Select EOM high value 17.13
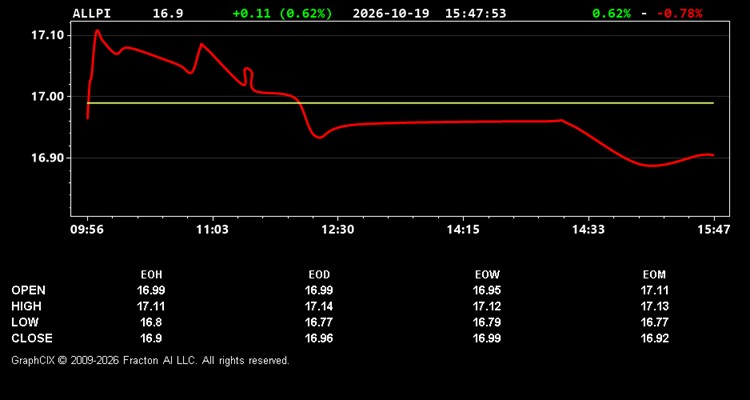Viewport: 750px width, 400px height. [x=654, y=306]
